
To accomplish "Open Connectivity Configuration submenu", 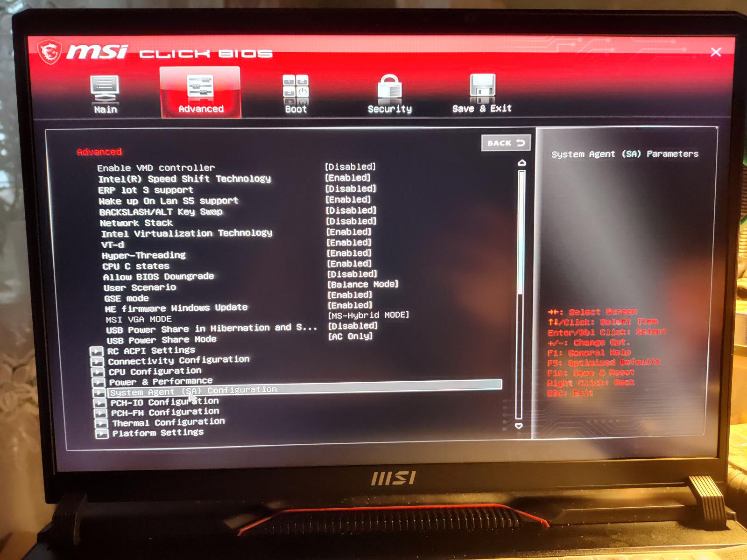I will 179,360.
